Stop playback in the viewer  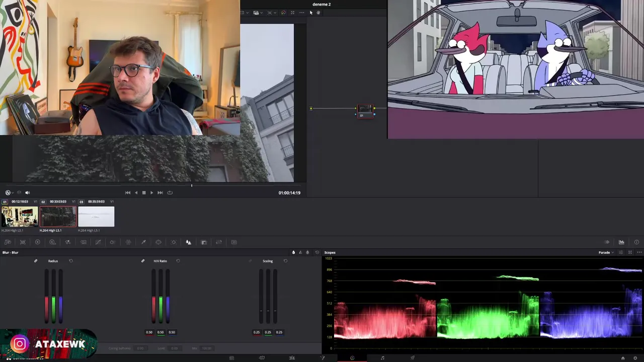144,193
